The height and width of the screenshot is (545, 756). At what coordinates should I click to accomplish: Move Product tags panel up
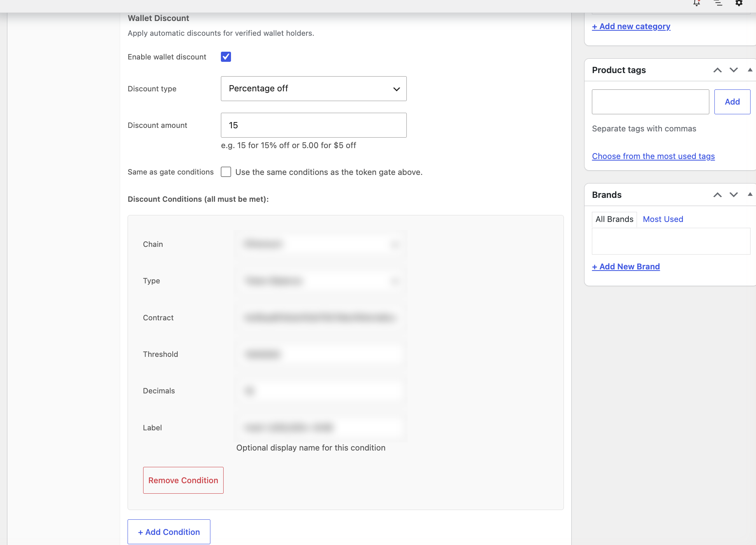(x=717, y=70)
